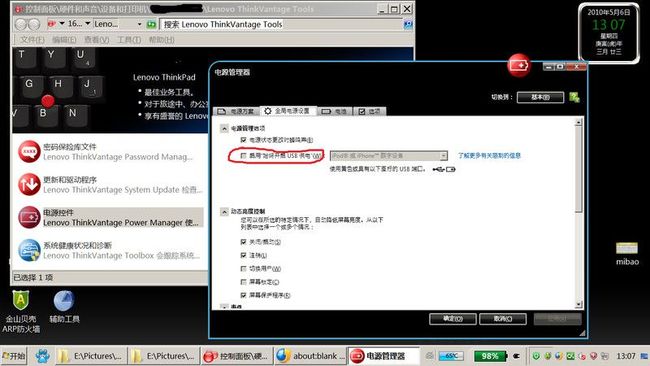Click the back arrow in the ThinkVantage Tools window

coord(21,24)
